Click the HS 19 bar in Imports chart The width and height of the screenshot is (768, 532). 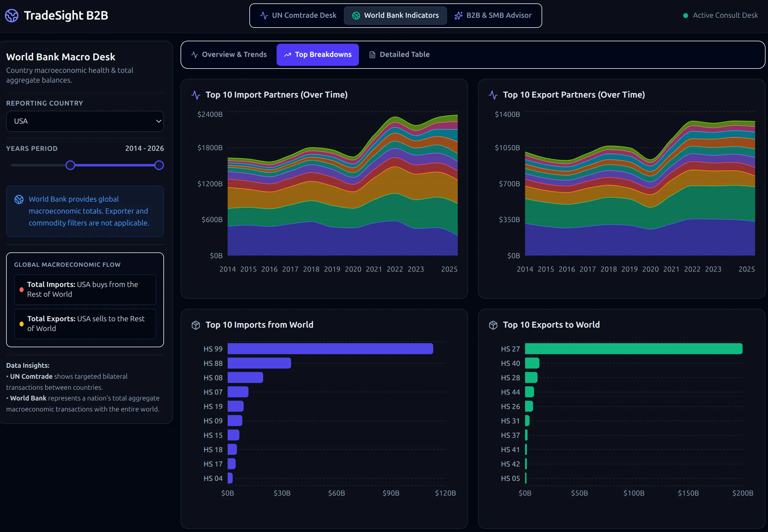(236, 407)
